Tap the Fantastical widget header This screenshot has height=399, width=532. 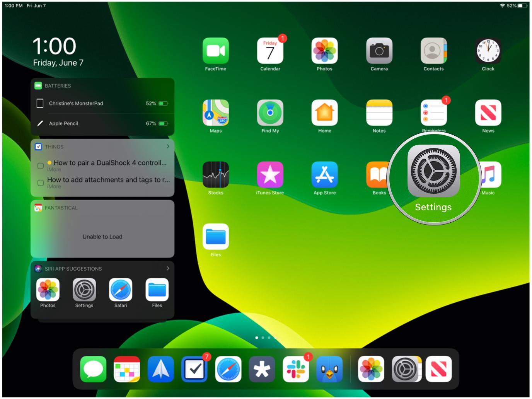[61, 208]
